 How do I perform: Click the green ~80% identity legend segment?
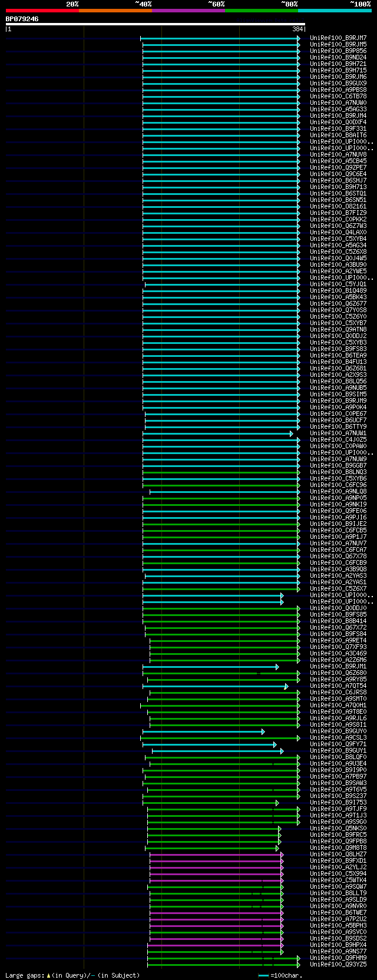[262, 11]
